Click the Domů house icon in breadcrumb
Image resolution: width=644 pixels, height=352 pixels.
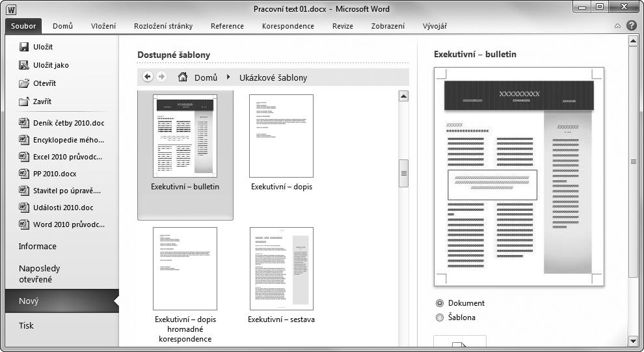click(183, 77)
